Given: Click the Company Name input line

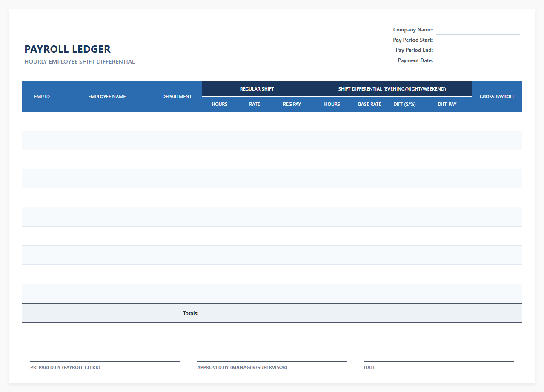Looking at the screenshot, I should [x=478, y=30].
